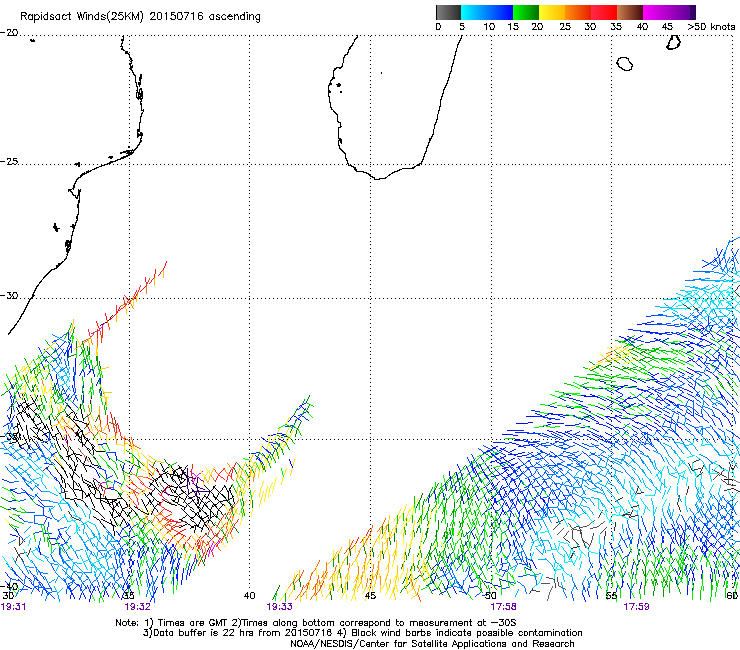
Task: Click the gray 0-5 knots color swatch
Action: pyautogui.click(x=448, y=12)
